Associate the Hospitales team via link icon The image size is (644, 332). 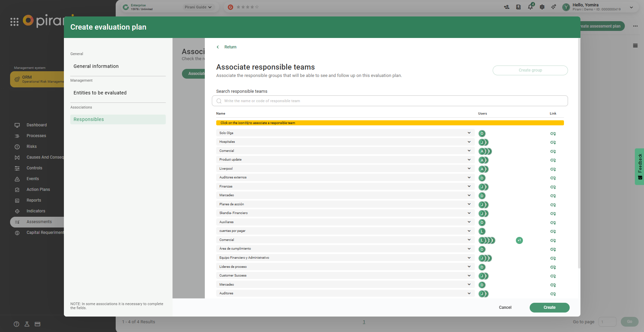click(x=553, y=142)
